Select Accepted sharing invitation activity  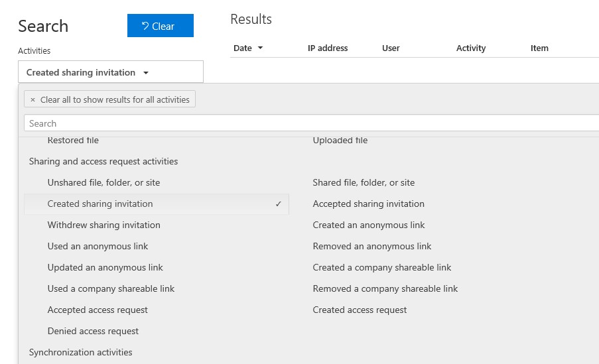(x=368, y=204)
